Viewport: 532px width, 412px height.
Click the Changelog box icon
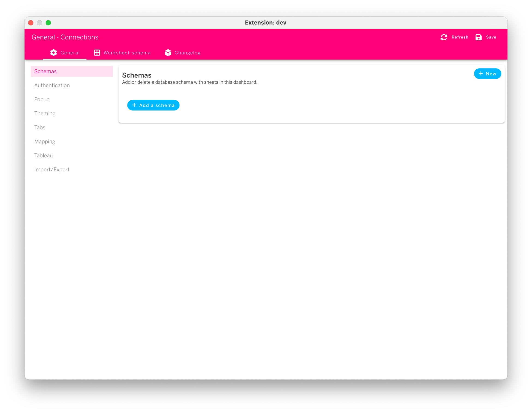pyautogui.click(x=168, y=53)
